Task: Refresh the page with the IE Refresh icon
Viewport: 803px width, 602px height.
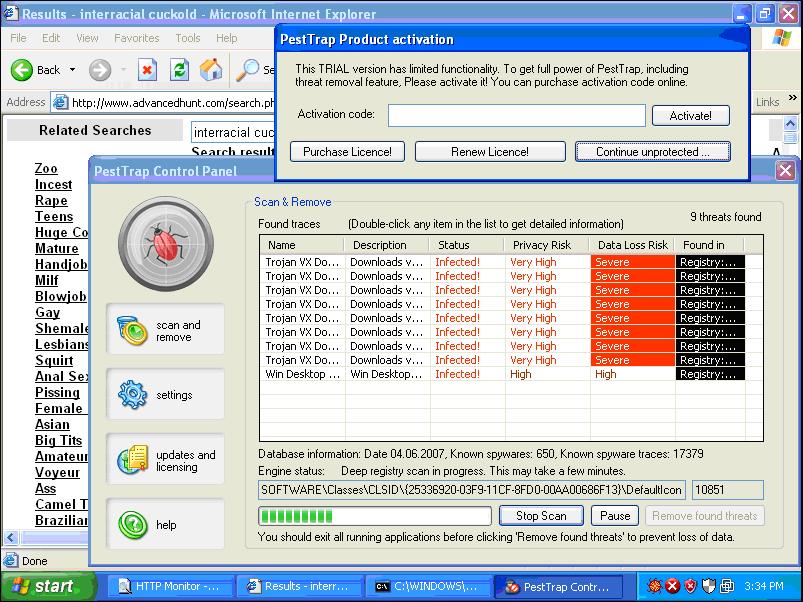Action: point(179,70)
